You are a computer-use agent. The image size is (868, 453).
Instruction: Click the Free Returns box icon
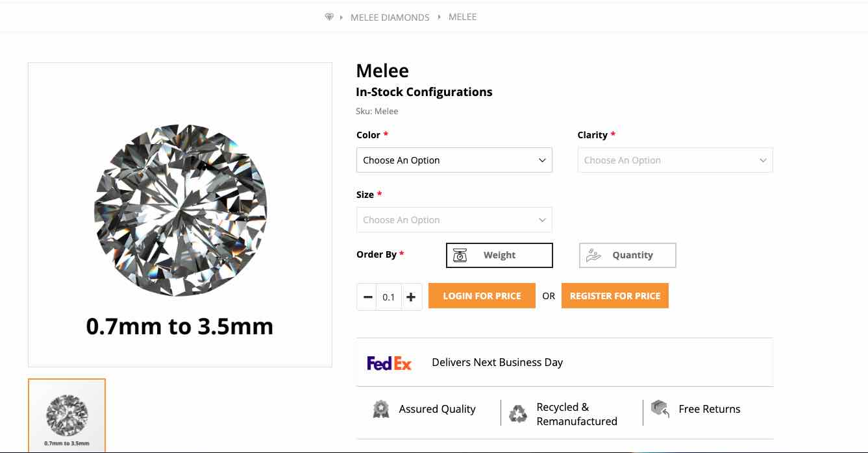coord(660,410)
